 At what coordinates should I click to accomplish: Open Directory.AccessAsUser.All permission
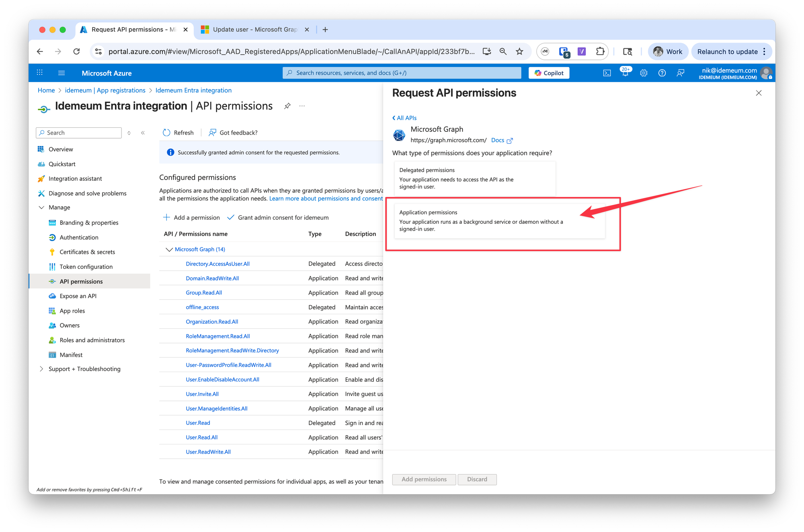point(218,264)
